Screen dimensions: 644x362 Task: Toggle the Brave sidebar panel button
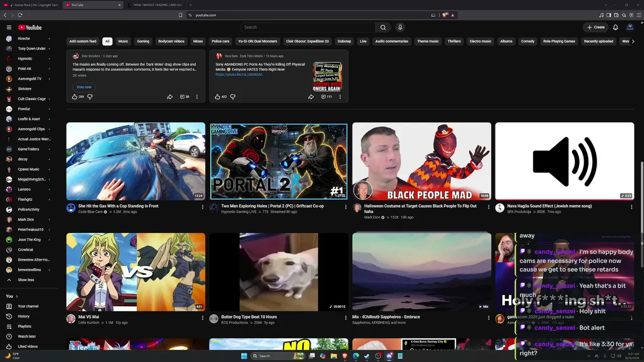tap(609, 15)
